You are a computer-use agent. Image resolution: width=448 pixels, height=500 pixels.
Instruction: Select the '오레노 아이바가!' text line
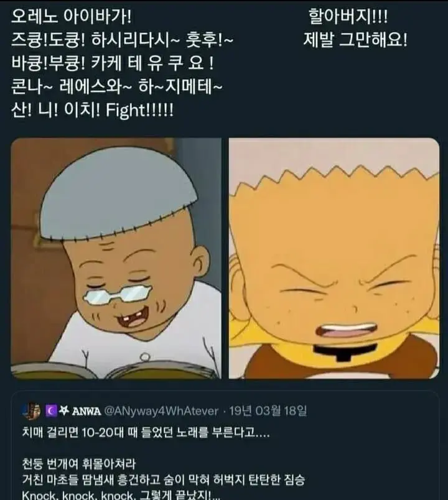click(x=72, y=16)
